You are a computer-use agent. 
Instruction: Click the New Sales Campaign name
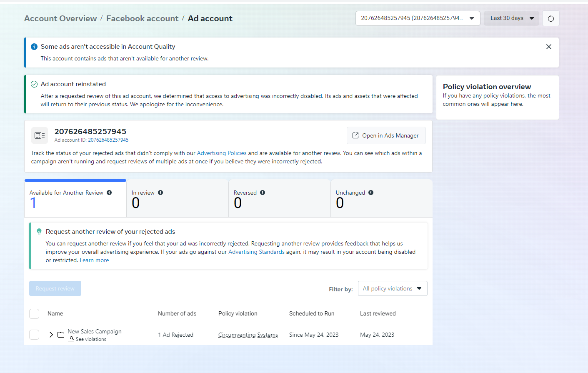[x=95, y=331]
